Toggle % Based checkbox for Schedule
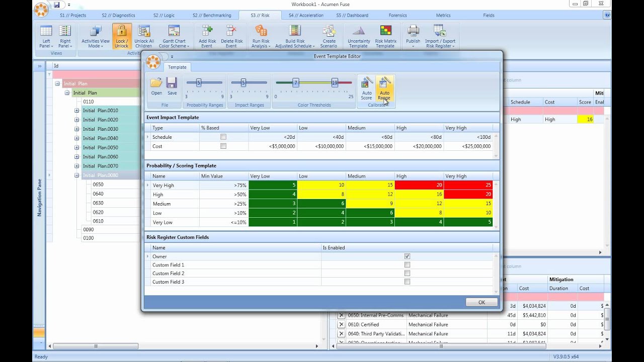The height and width of the screenshot is (362, 644). [223, 137]
